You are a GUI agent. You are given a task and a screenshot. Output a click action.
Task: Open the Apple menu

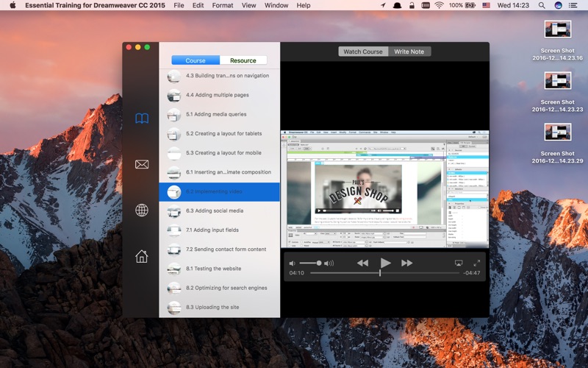[x=12, y=5]
